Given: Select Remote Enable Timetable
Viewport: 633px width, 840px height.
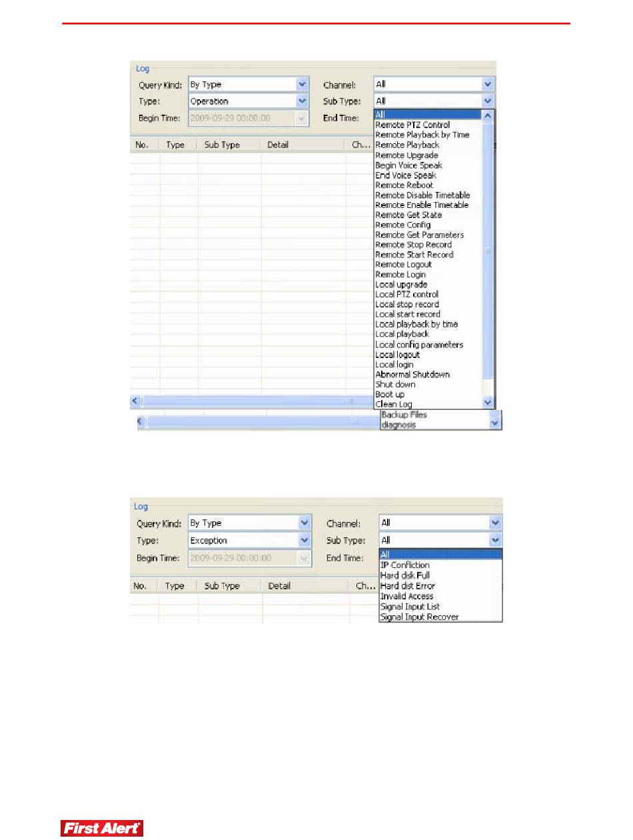Looking at the screenshot, I should coord(422,205).
